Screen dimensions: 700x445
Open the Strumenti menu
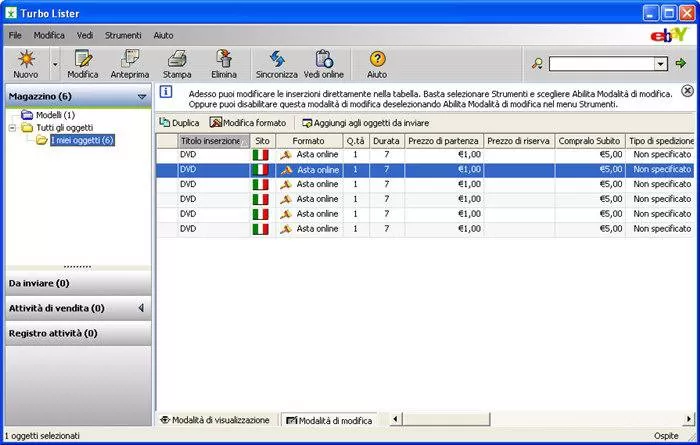[123, 35]
